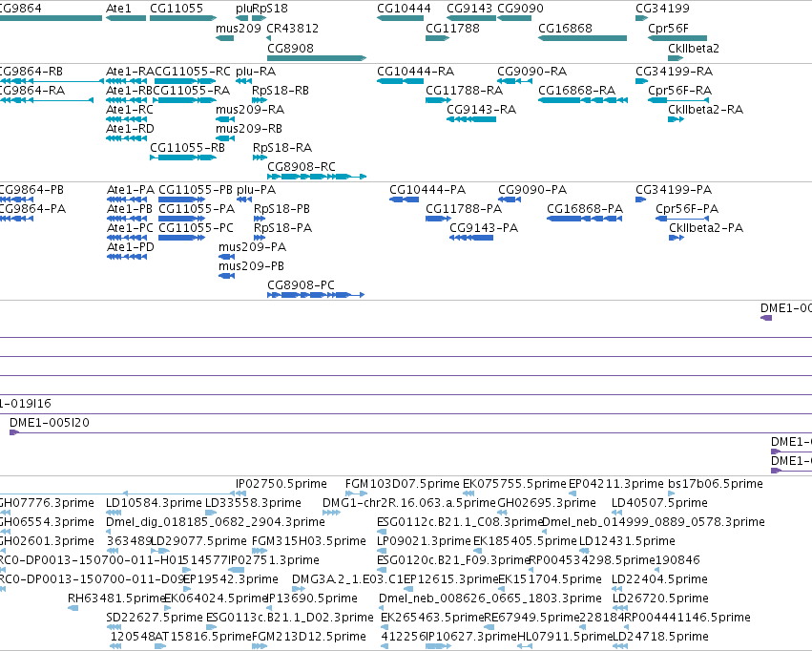
Task: Select the CG11055 gene arrow
Action: (183, 19)
